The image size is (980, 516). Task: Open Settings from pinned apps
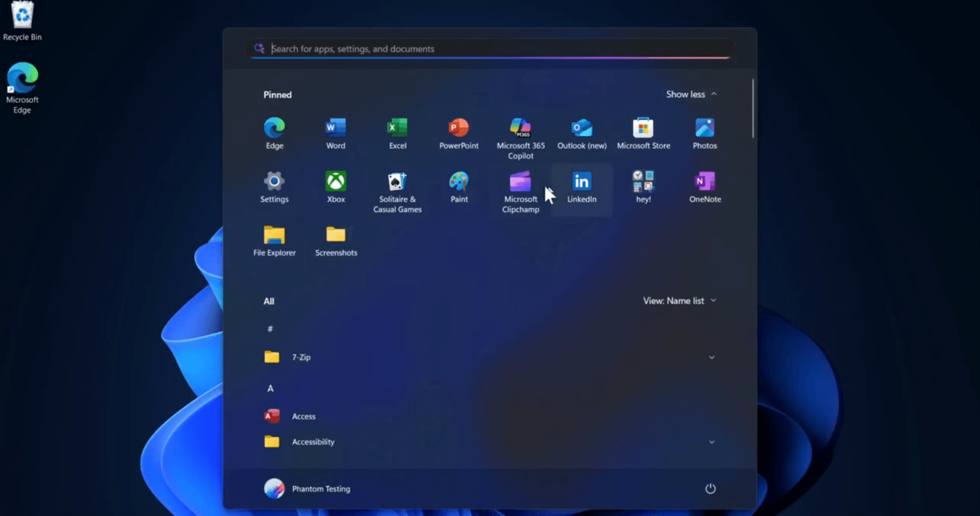(274, 188)
